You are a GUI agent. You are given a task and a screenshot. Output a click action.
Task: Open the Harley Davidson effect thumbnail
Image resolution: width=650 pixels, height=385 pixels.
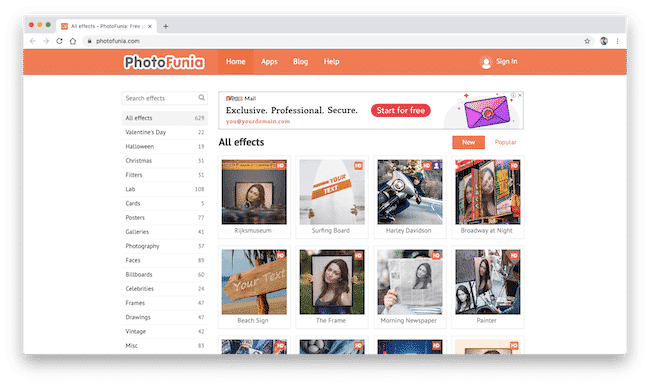(x=410, y=192)
